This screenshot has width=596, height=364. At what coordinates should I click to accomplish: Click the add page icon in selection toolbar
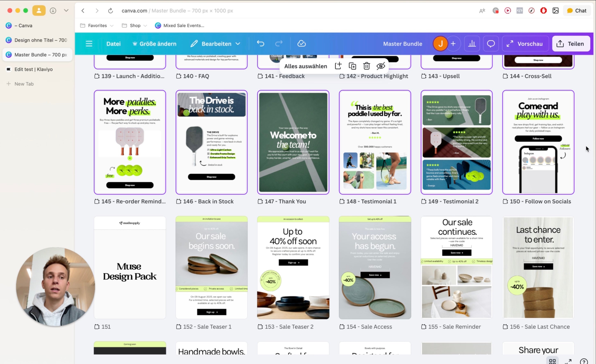338,66
